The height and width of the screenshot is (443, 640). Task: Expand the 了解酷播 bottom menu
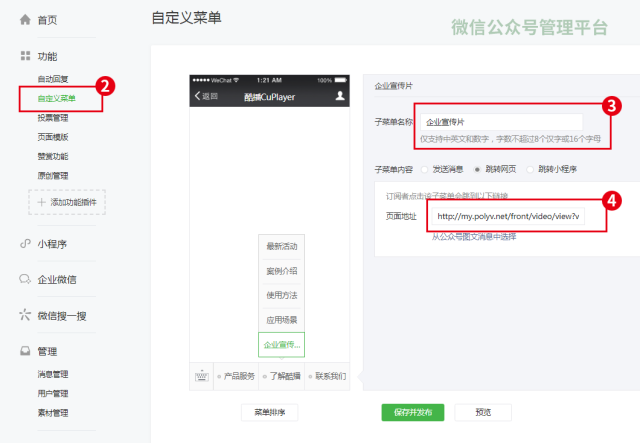click(x=283, y=376)
